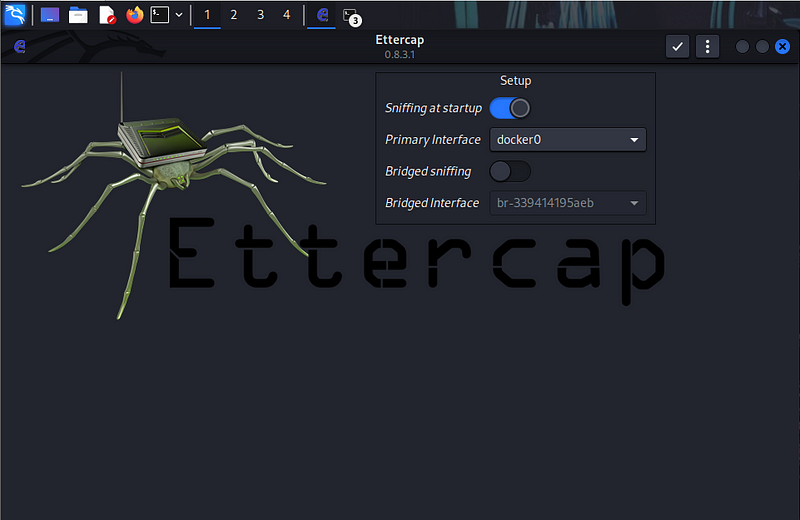Screen dimensions: 800x520
Task: Disable Sniffing at startup switch
Action: tap(510, 108)
